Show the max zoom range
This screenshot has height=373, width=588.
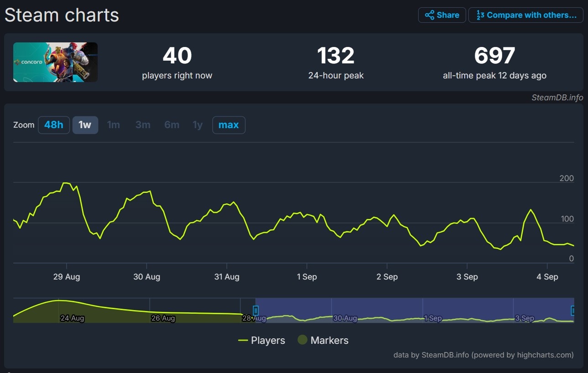[x=229, y=125]
